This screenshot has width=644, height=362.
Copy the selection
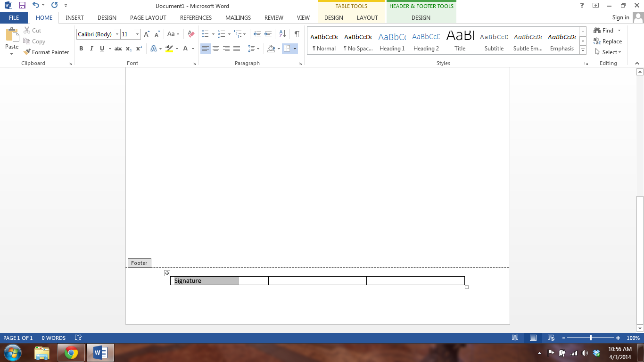(x=34, y=41)
